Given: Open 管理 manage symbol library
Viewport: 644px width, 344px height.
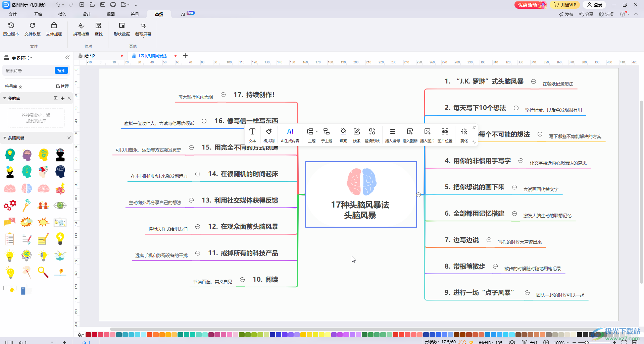Looking at the screenshot, I should click(x=62, y=86).
